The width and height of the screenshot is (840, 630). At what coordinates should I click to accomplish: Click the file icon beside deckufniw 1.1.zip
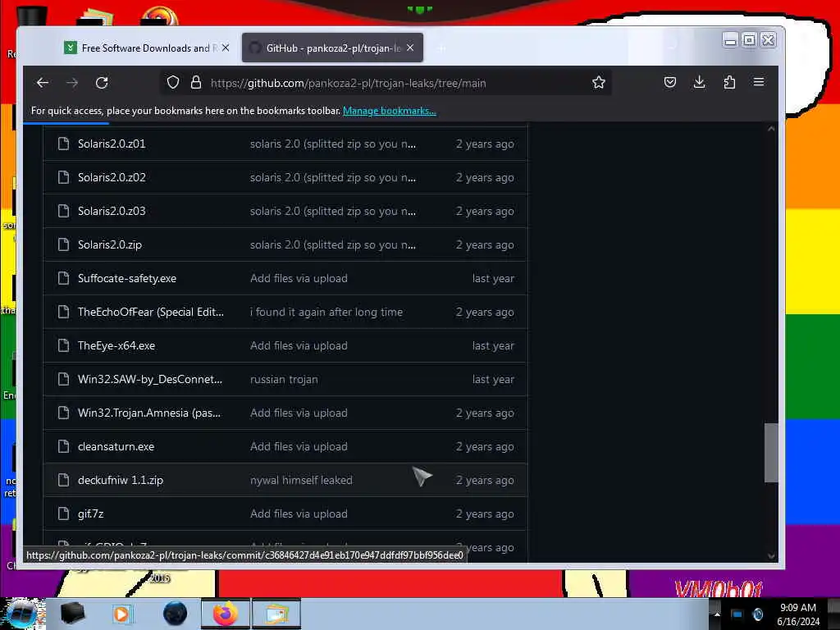tap(63, 480)
